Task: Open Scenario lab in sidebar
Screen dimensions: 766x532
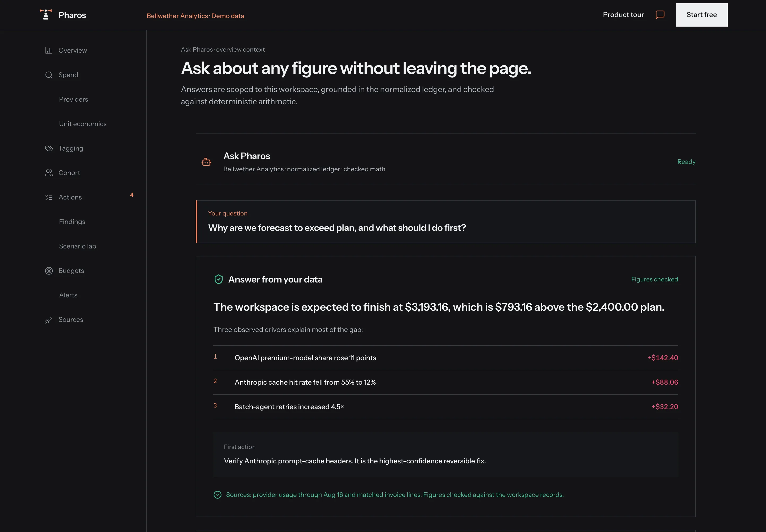Action: click(77, 246)
